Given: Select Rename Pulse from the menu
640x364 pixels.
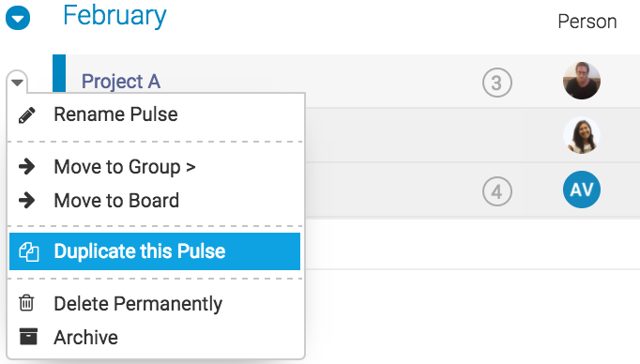Looking at the screenshot, I should (116, 114).
